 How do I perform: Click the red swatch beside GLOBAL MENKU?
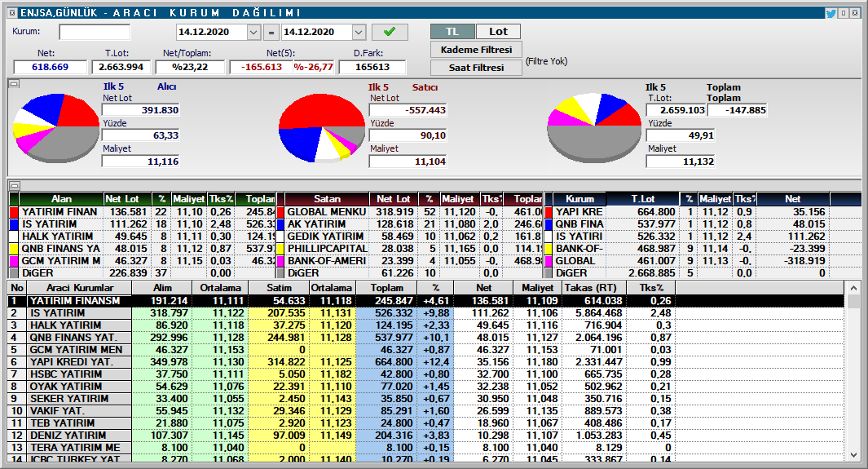coord(280,212)
